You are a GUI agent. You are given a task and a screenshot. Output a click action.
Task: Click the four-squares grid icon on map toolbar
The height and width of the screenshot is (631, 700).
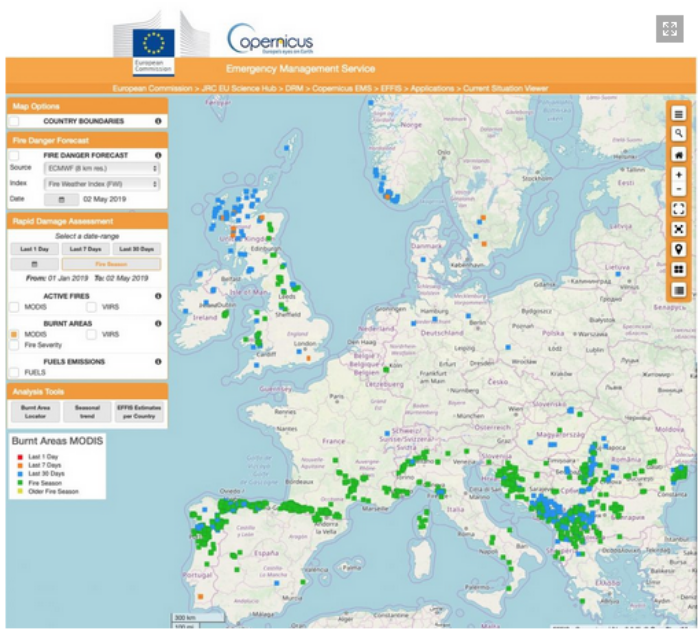coord(679,270)
